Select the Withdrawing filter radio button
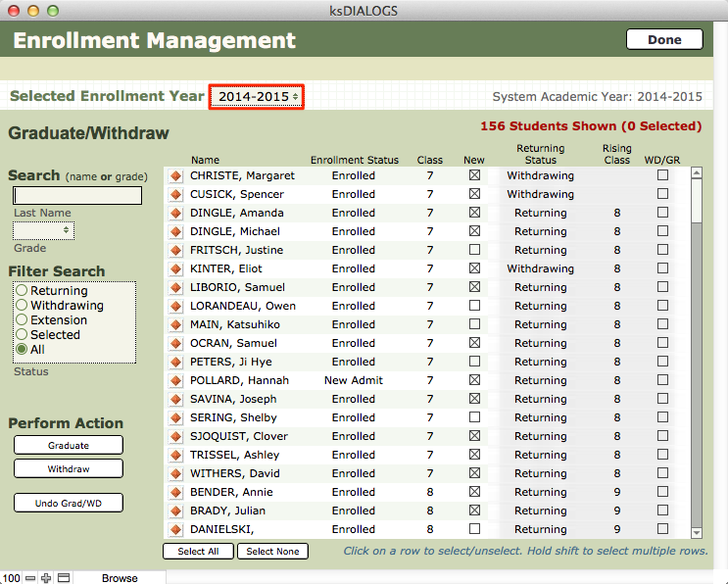The width and height of the screenshot is (728, 584). tap(22, 306)
